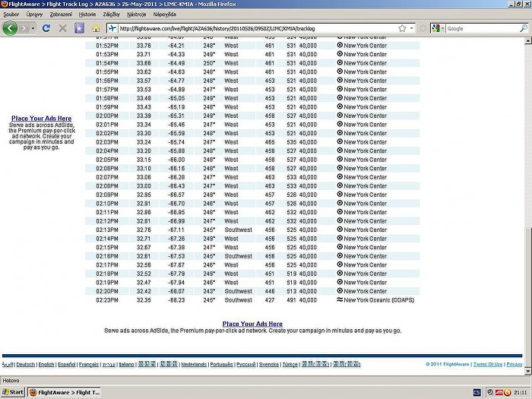Click the bottom Place Your Ads Here link
Viewport: 532px width, 399px height.
(252, 324)
